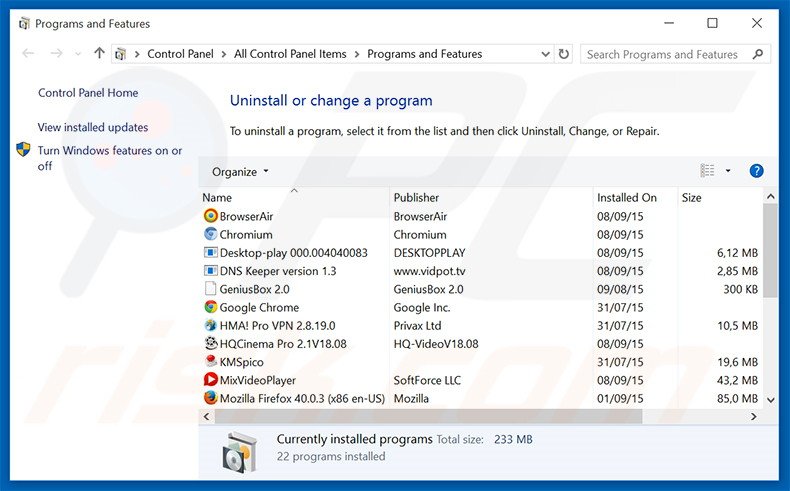
Task: Click the search magnifier icon
Action: pos(757,54)
